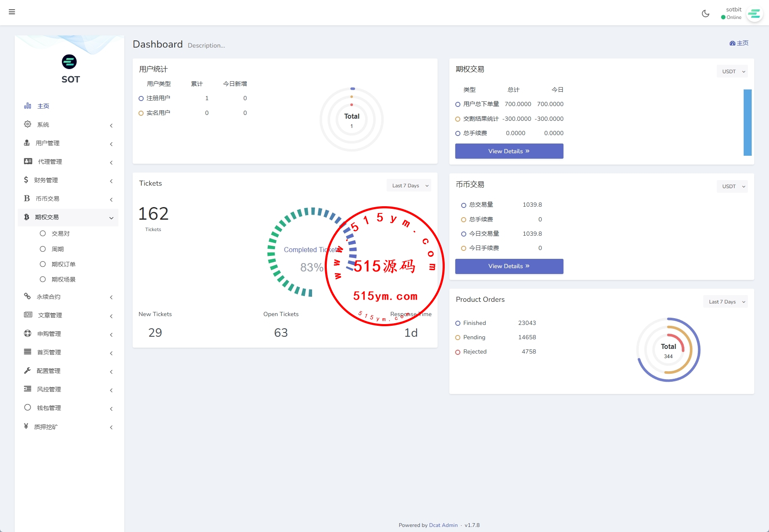Click View Details in 币币交易 card
Screen dimensions: 769x532
[509, 266]
